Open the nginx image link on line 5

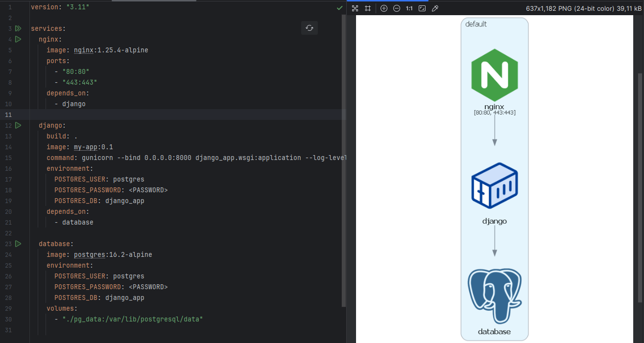[x=84, y=50]
